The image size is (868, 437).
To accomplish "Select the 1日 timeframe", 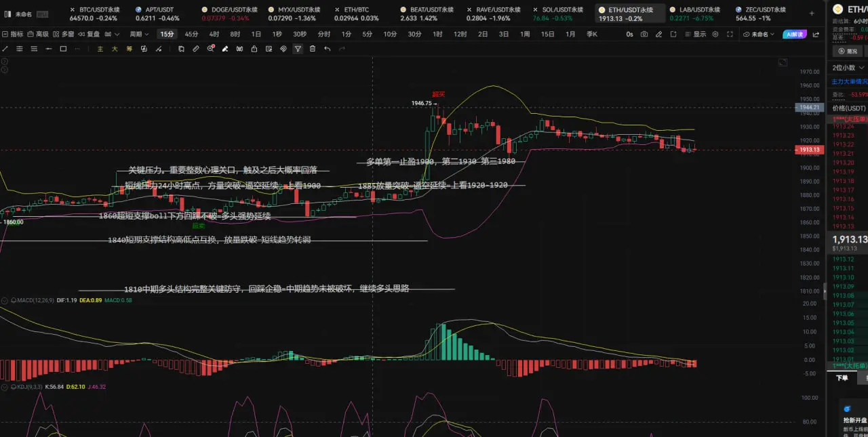I will point(256,34).
